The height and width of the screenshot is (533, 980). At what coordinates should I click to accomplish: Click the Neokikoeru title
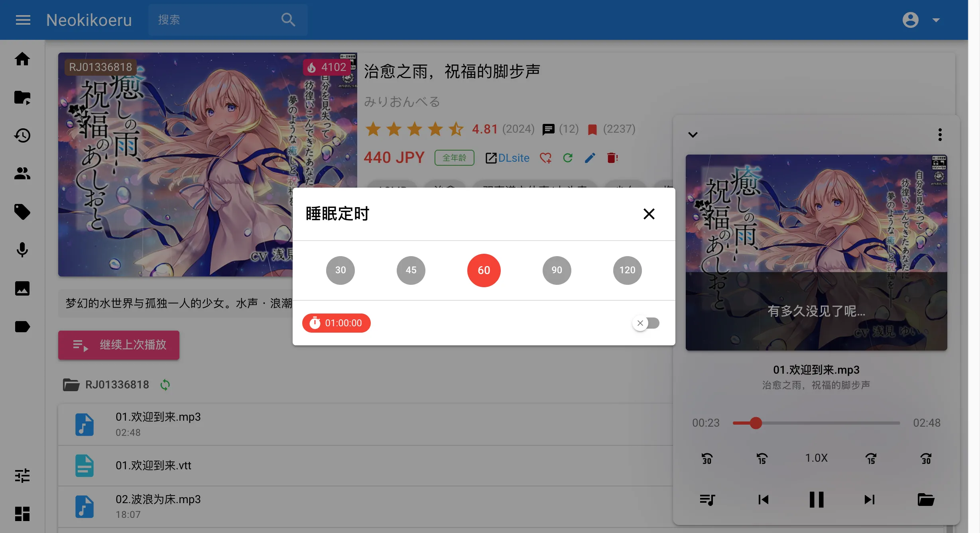[89, 20]
